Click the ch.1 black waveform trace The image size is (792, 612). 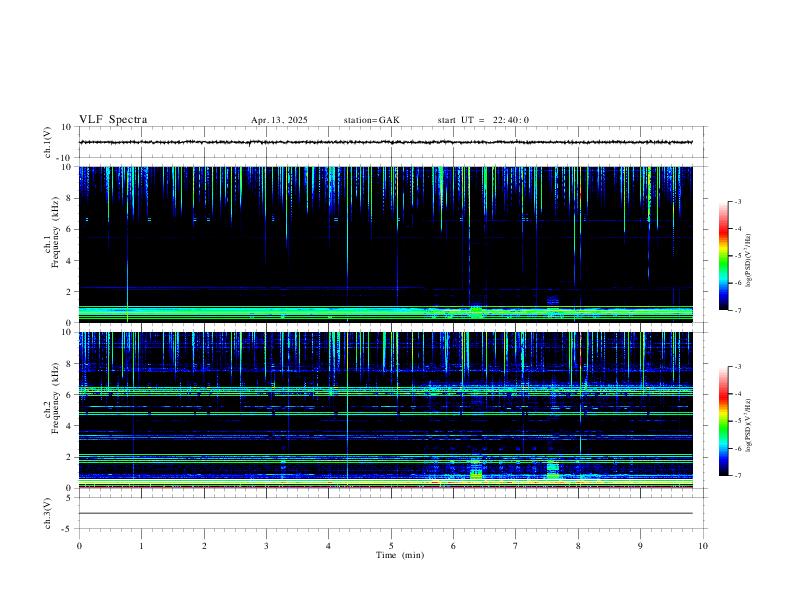click(385, 142)
